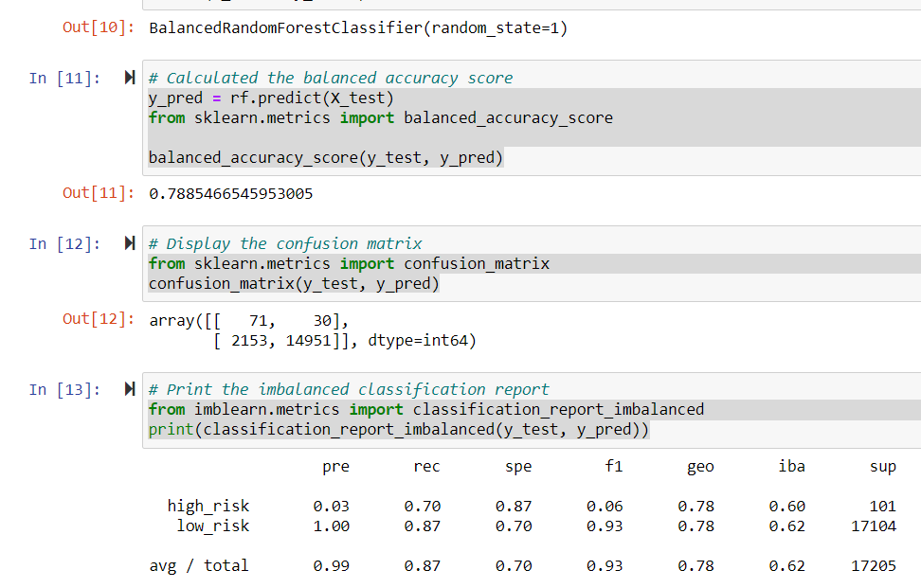This screenshot has width=921, height=588.
Task: Click the import balanced_accuracy_score line
Action: [x=381, y=118]
